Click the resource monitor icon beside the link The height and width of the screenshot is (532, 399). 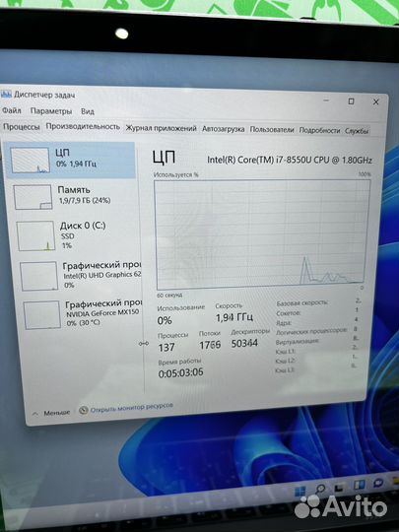84,411
